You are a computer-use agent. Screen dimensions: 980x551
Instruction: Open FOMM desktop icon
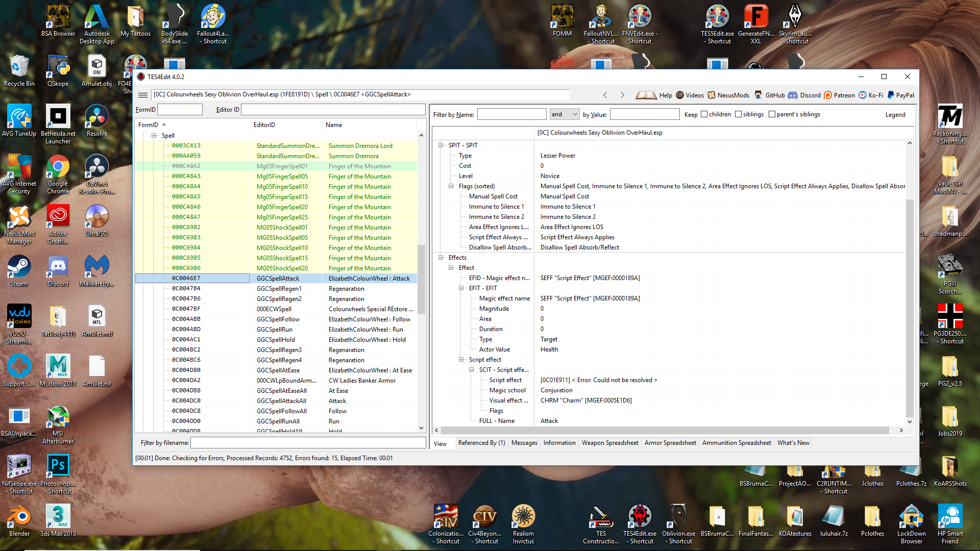[x=562, y=21]
